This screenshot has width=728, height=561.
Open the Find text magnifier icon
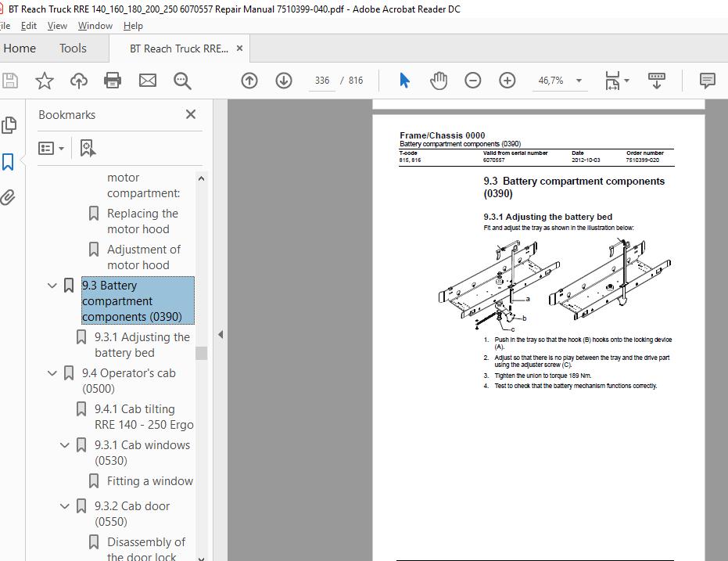[x=182, y=81]
